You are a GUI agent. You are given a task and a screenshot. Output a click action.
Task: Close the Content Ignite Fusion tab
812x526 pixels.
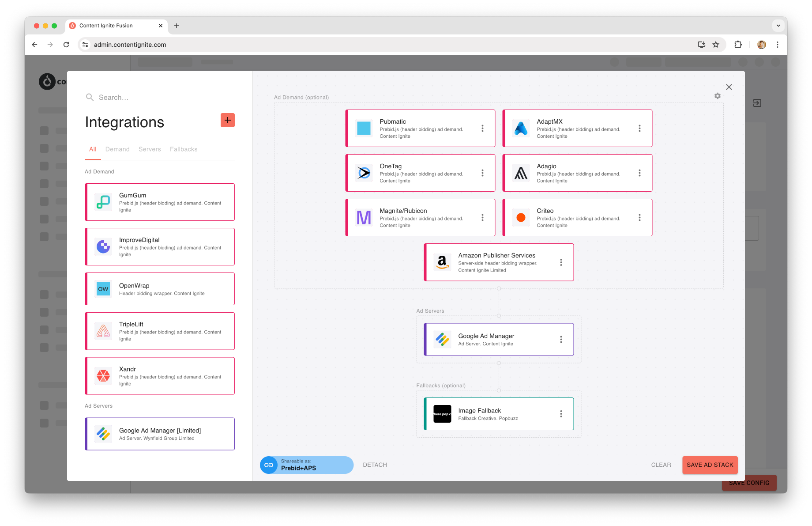[x=161, y=26]
